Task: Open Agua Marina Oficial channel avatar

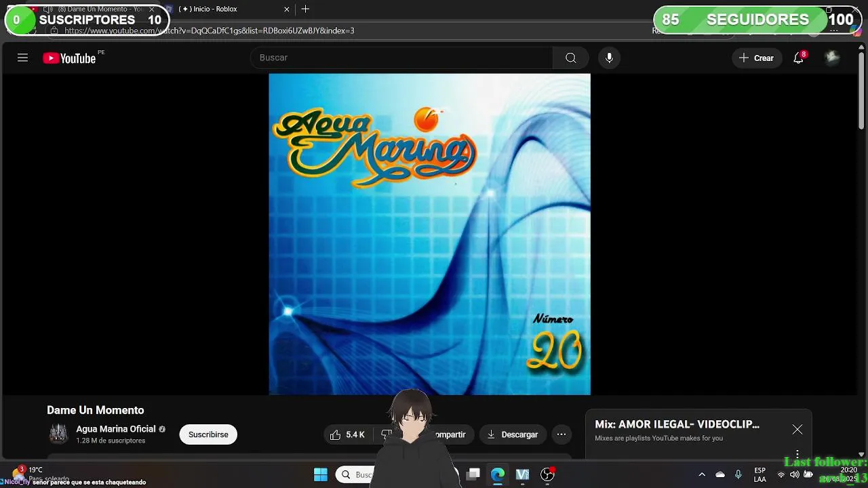Action: tap(58, 434)
